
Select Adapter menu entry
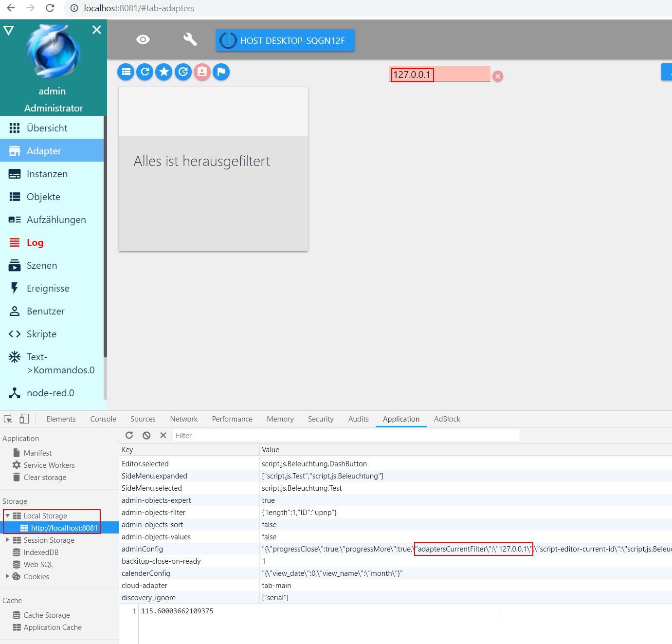(x=52, y=151)
